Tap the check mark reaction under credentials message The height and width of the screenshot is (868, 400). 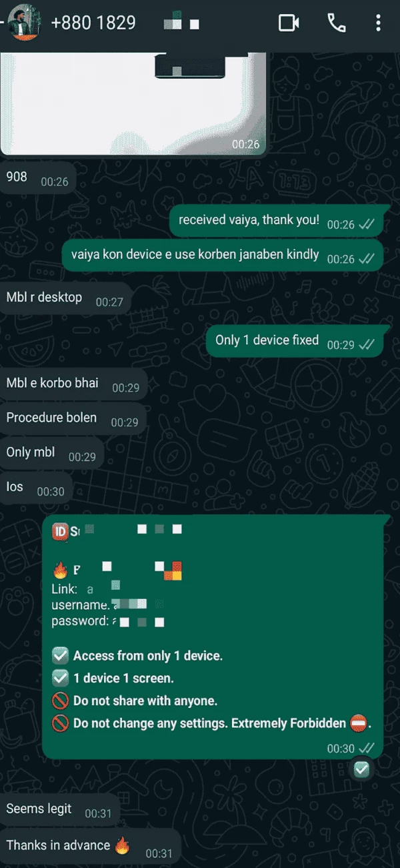point(361,770)
